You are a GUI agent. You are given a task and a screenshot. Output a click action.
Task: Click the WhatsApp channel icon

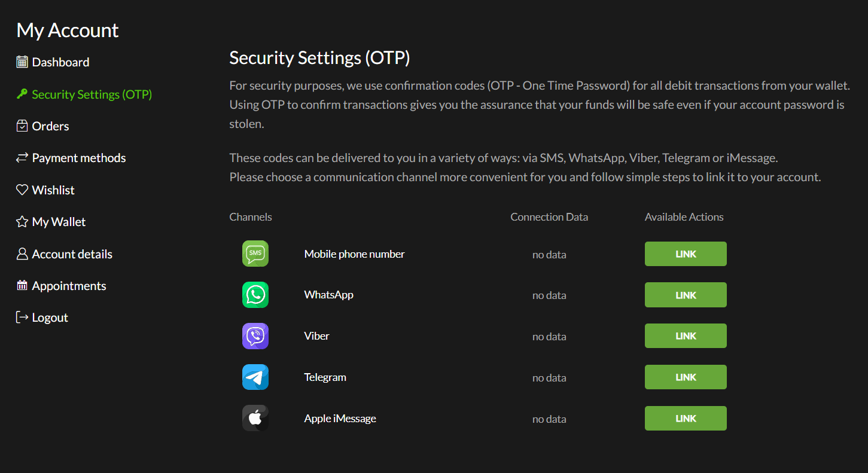(255, 295)
